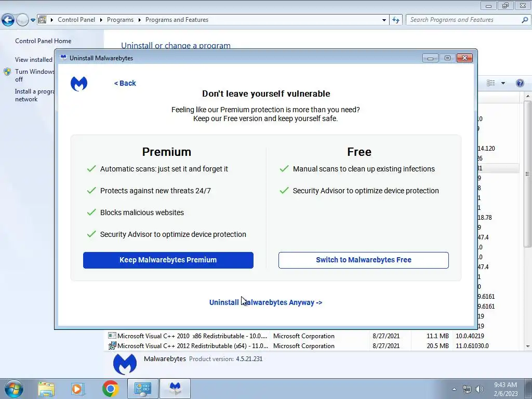Click Control Panel breadcrumb in address bar
Image resolution: width=532 pixels, height=399 pixels.
[x=76, y=20]
